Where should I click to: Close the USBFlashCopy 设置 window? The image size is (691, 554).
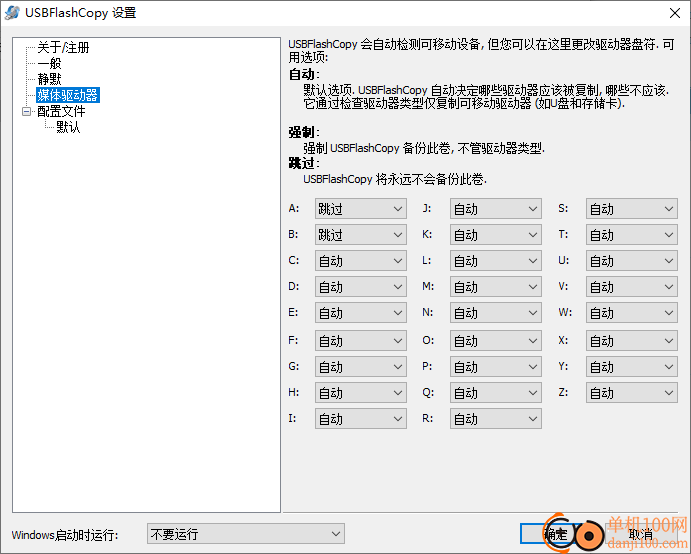(x=675, y=13)
